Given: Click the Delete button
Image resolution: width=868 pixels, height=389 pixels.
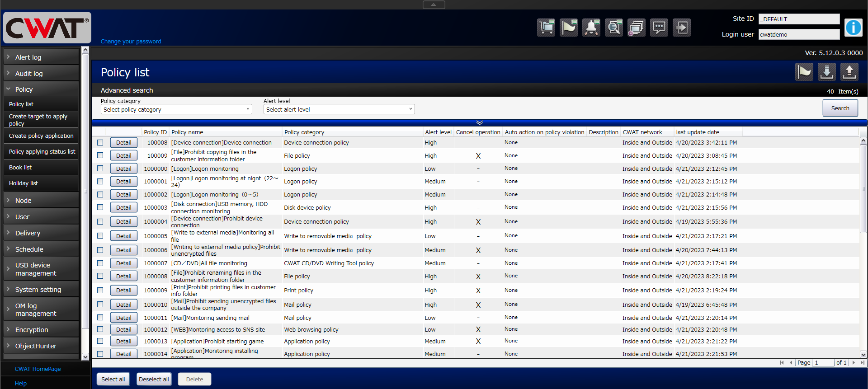Looking at the screenshot, I should 194,379.
